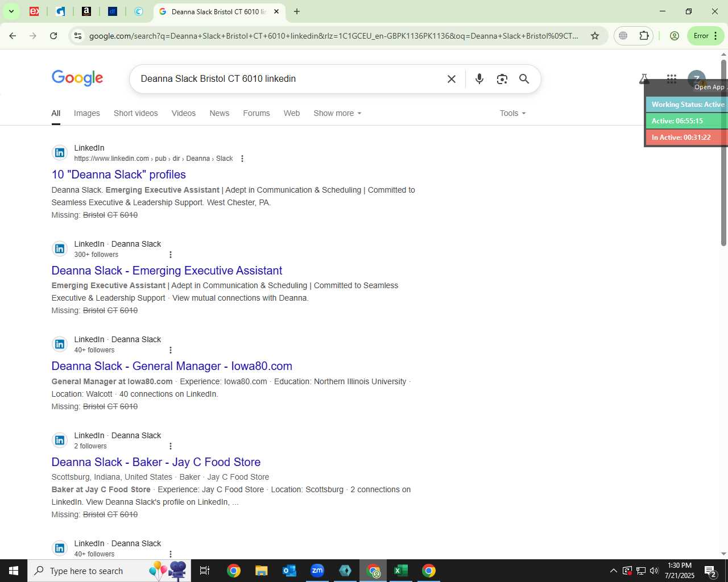Open the Chrome profile icon in toolbar

[x=675, y=36]
